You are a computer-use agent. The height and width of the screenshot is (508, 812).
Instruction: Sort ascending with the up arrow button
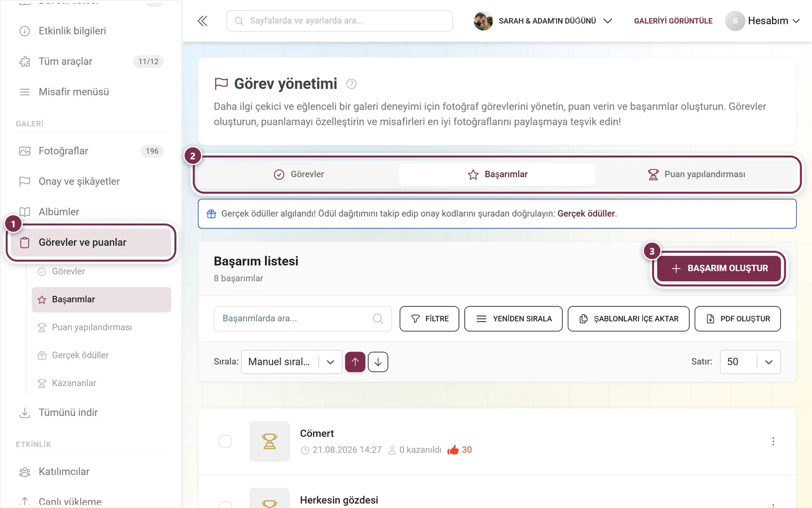355,362
